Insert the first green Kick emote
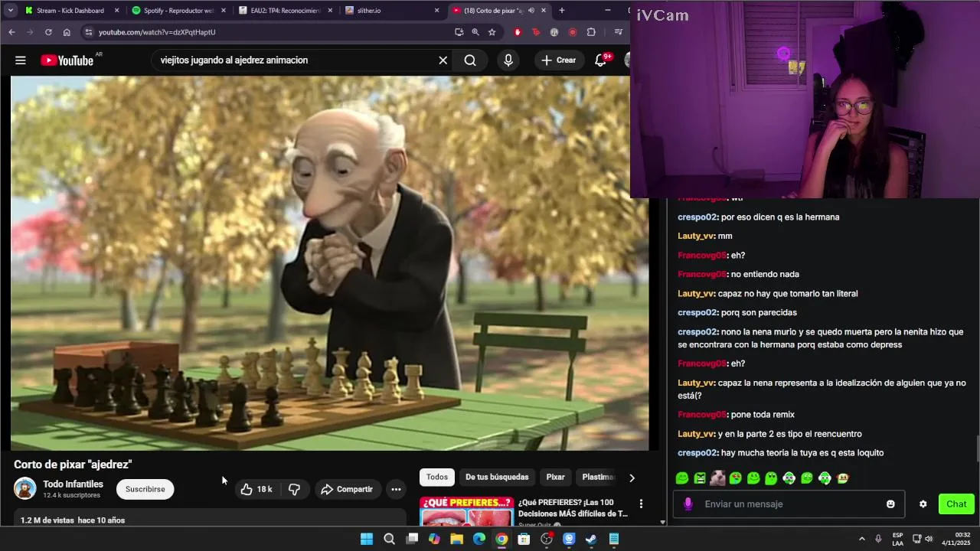Viewport: 980px width, 551px height. point(681,478)
